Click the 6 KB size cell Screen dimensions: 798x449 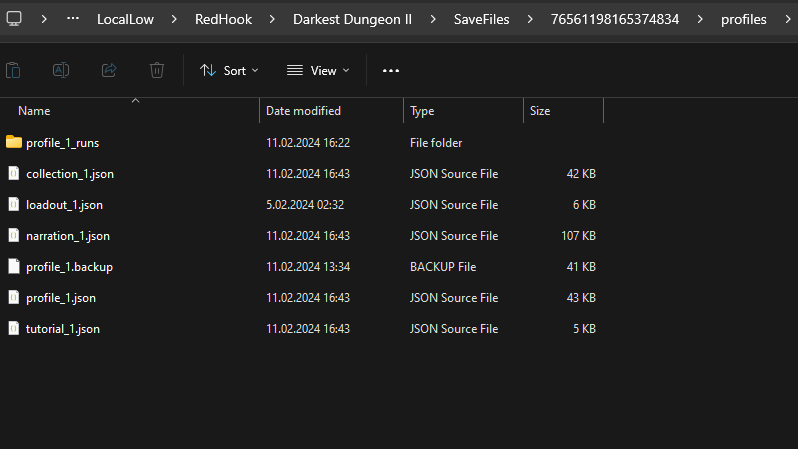[x=584, y=205]
